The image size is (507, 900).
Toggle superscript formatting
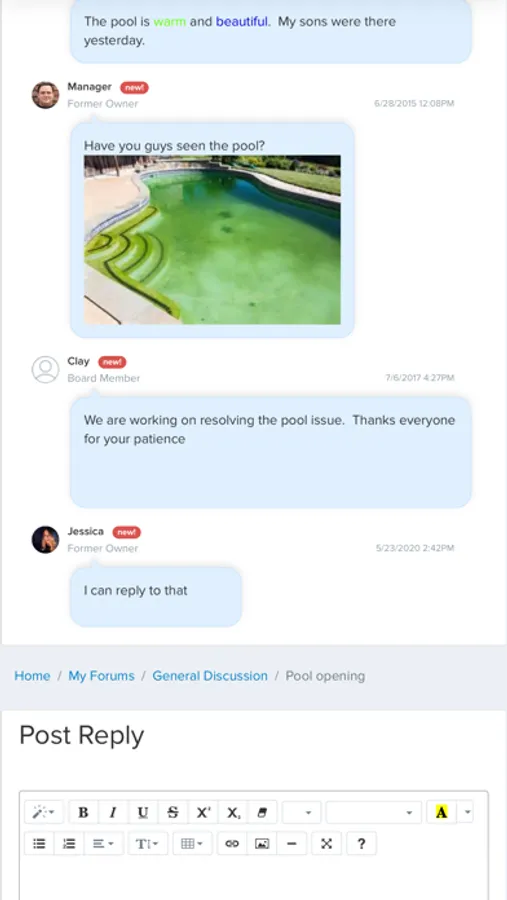pos(203,812)
